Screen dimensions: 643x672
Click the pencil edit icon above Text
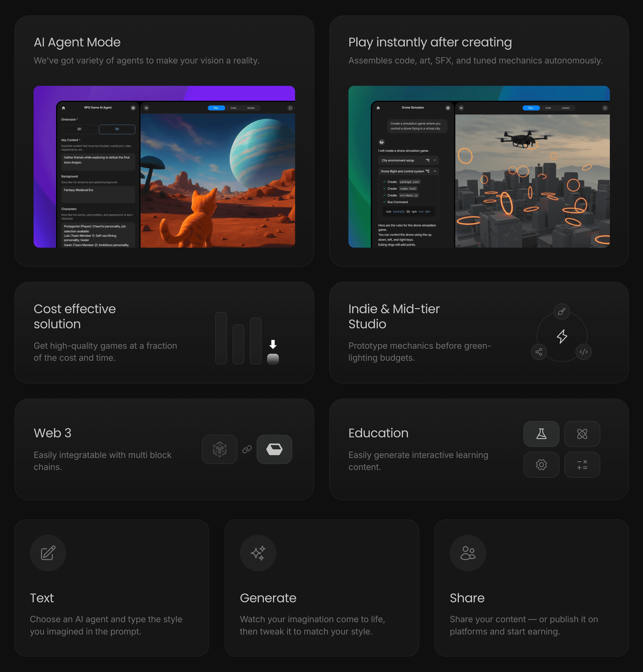click(x=48, y=553)
